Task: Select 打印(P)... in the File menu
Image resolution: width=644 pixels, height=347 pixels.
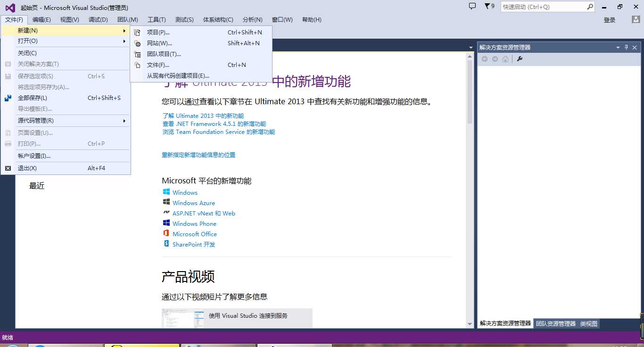Action: point(66,144)
